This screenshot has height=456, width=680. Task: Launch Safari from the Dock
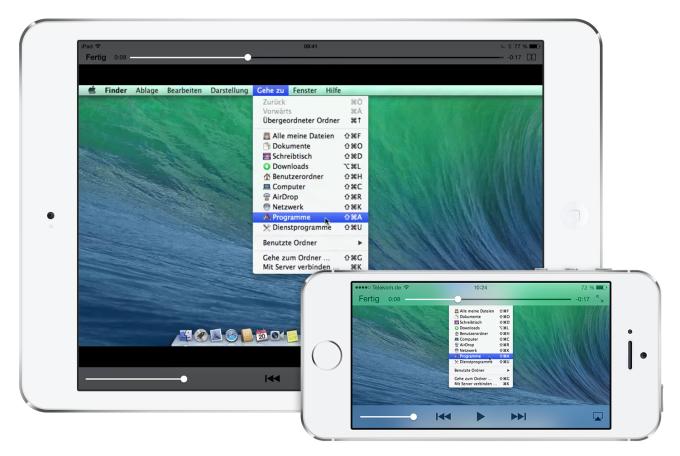point(231,335)
